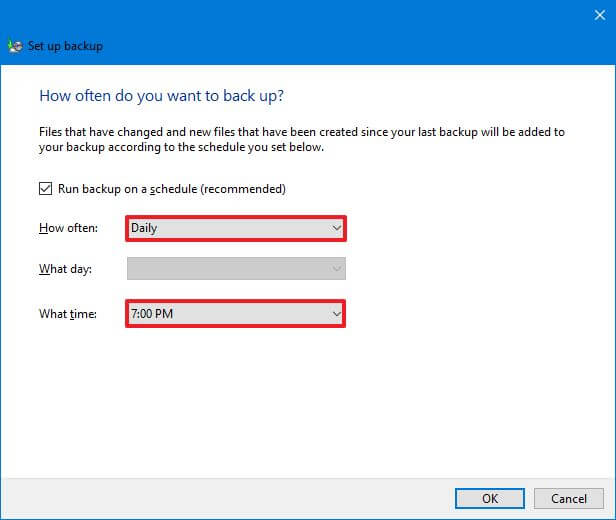This screenshot has height=520, width=616.
Task: Uncheck the Run backup on a schedule checkbox
Action: (x=45, y=188)
